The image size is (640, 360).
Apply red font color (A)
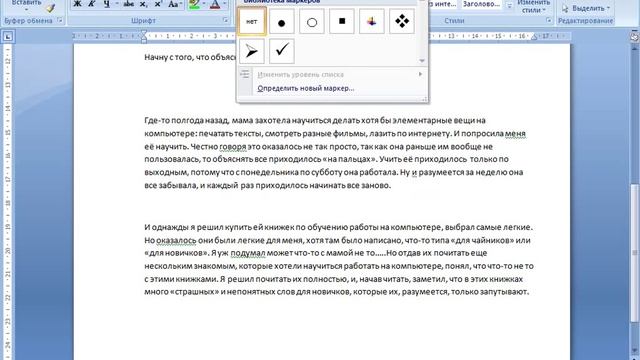215,4
